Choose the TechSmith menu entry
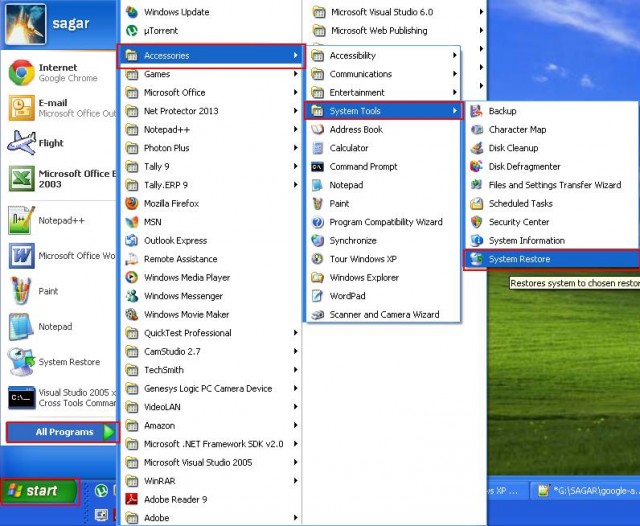 click(211, 370)
